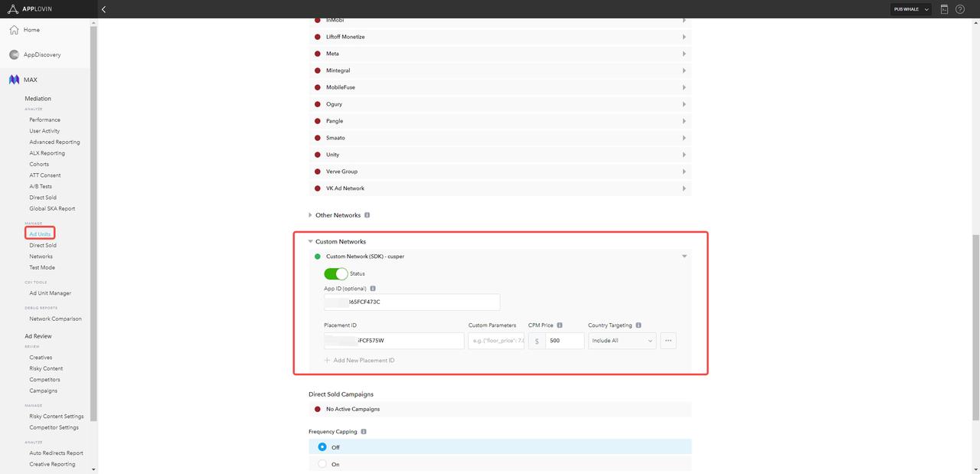Open Test Mode in the sidebar
The image size is (980, 474).
click(42, 267)
